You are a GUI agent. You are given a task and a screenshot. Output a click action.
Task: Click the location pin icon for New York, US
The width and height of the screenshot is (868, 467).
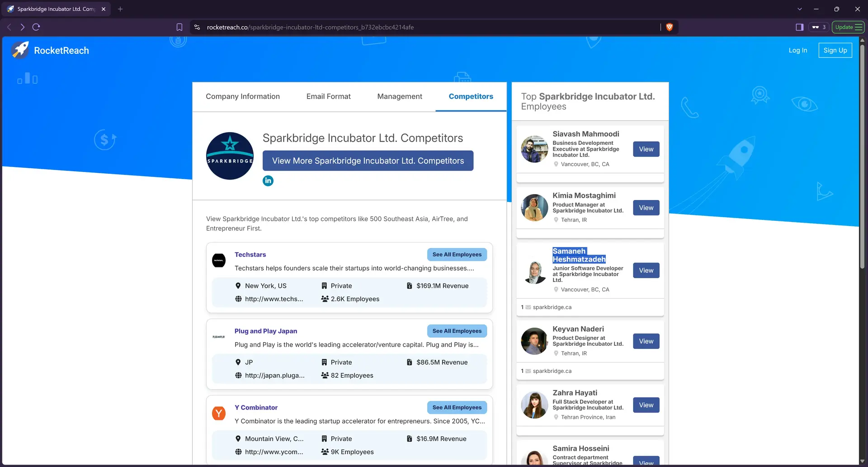238,286
